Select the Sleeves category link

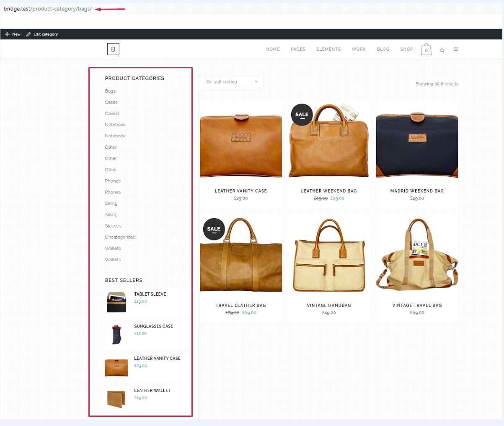[113, 226]
